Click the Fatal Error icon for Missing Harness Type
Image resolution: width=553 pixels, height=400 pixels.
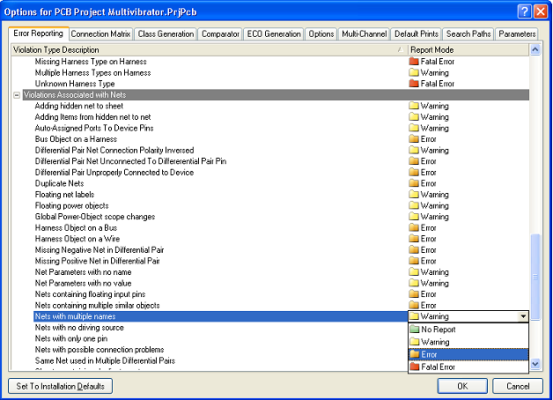click(414, 61)
